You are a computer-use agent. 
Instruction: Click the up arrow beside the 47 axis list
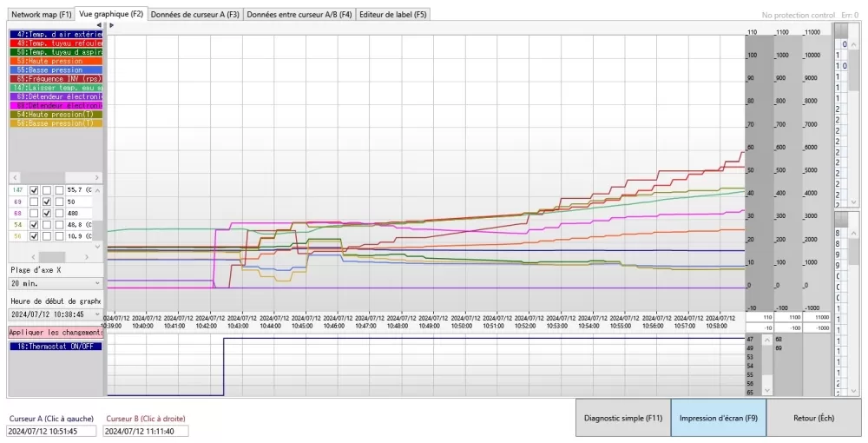point(767,340)
